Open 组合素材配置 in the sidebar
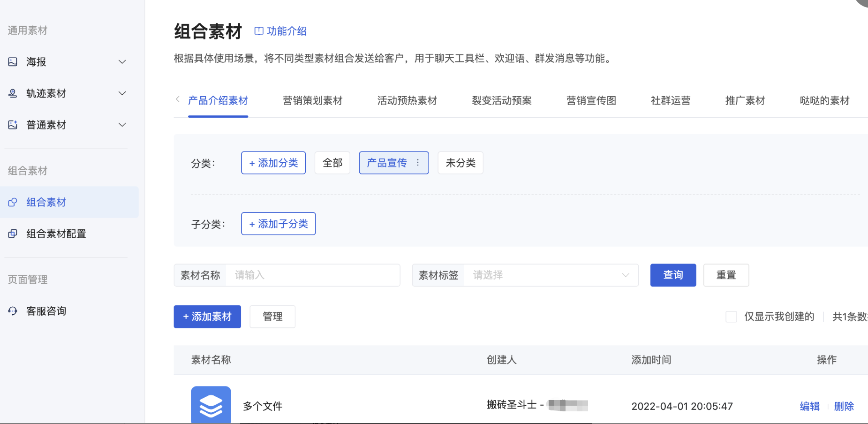The height and width of the screenshot is (424, 868). pos(69,234)
